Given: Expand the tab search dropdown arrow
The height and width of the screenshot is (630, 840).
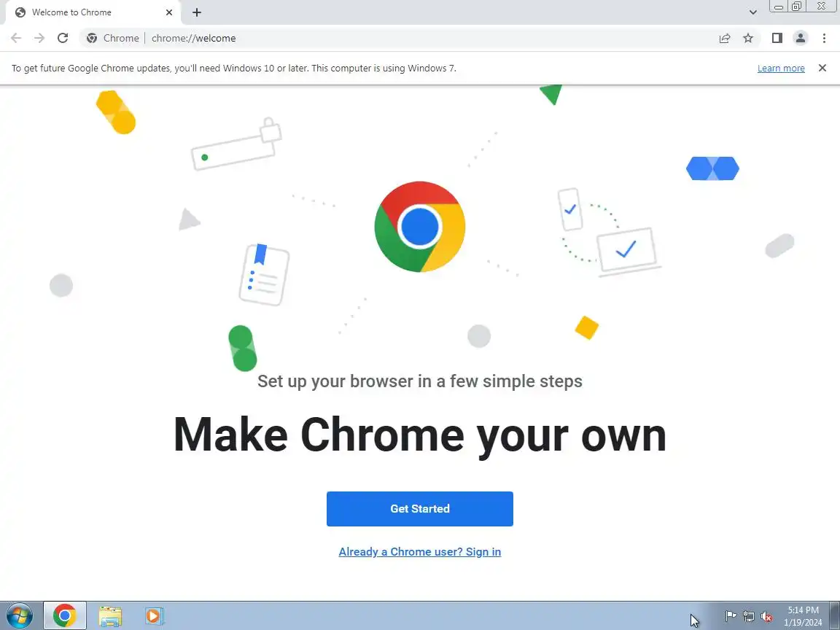Looking at the screenshot, I should pos(752,12).
